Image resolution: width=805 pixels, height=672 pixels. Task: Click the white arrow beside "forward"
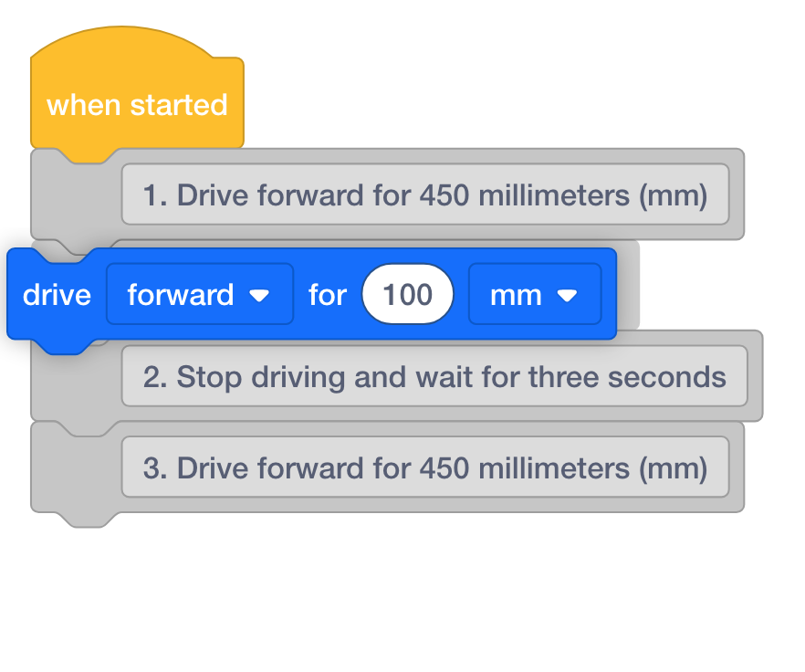tap(259, 295)
